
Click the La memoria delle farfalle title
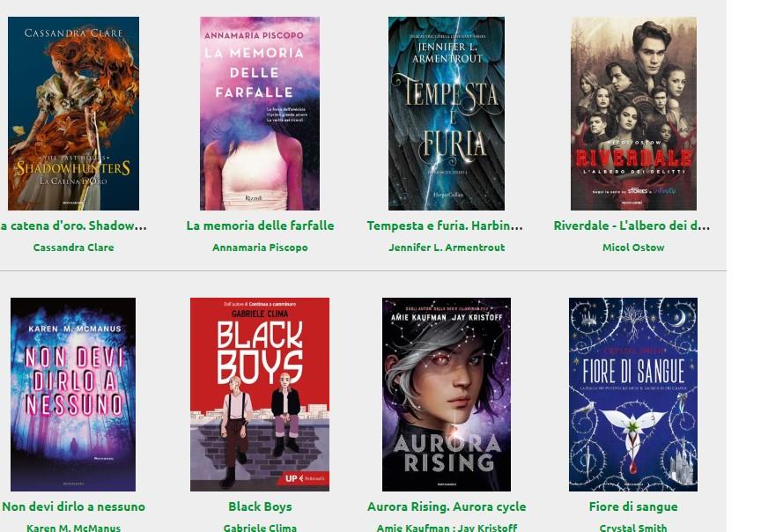(x=260, y=225)
